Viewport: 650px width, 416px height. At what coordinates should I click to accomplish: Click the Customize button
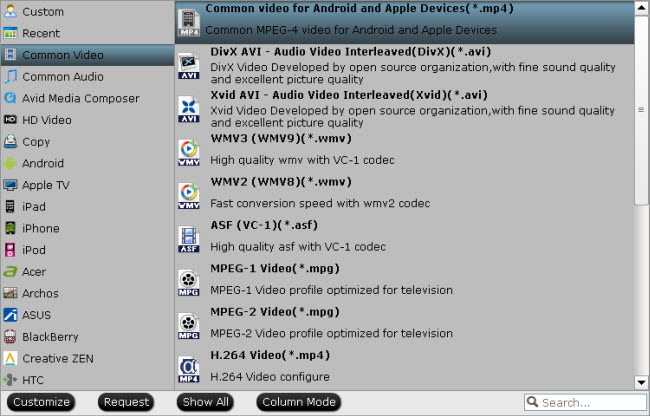41,402
